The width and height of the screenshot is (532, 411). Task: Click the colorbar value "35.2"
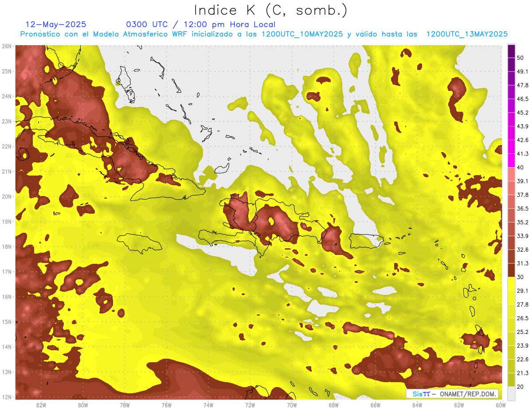click(522, 222)
